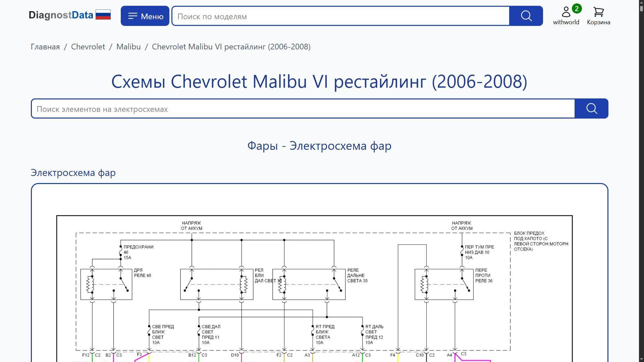This screenshot has width=644, height=362.
Task: Open the Меню button
Action: 145,16
